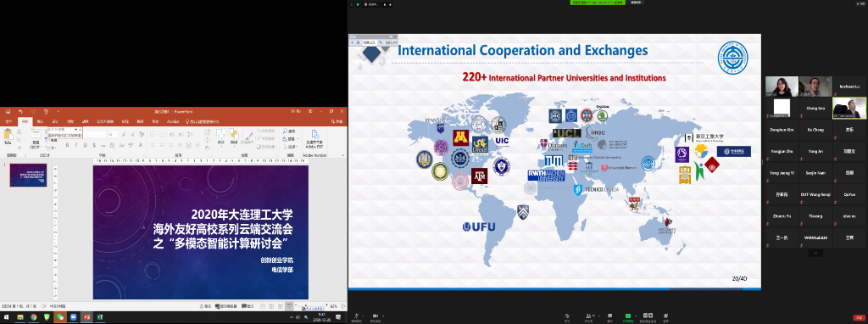Click the Undo arrow in PowerPoint title bar

click(x=20, y=111)
